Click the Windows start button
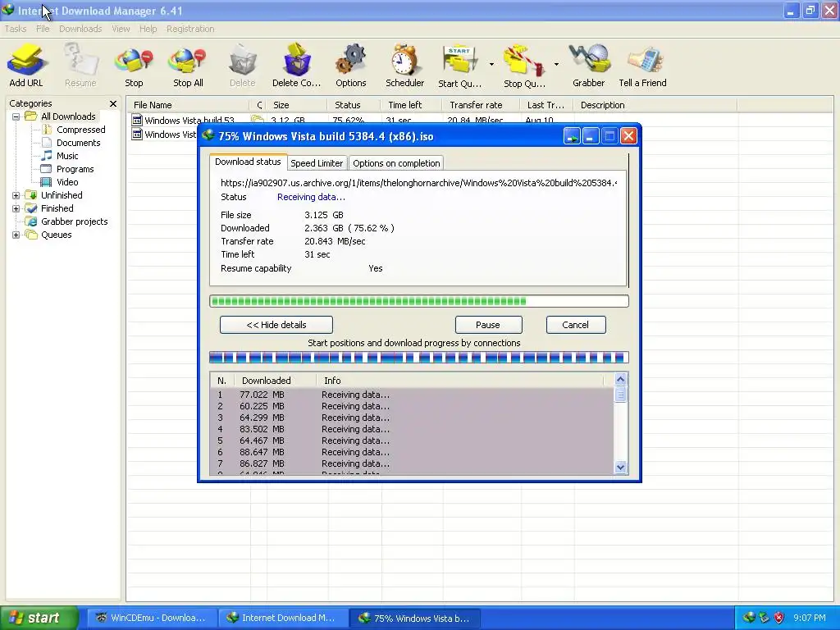Viewport: 840px width, 630px height. (x=39, y=618)
